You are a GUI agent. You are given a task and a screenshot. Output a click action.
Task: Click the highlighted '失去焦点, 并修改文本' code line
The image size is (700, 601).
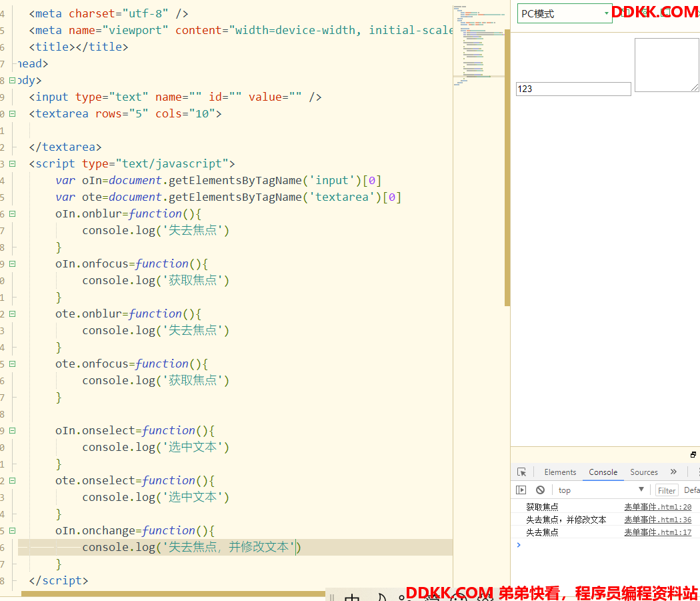click(235, 548)
